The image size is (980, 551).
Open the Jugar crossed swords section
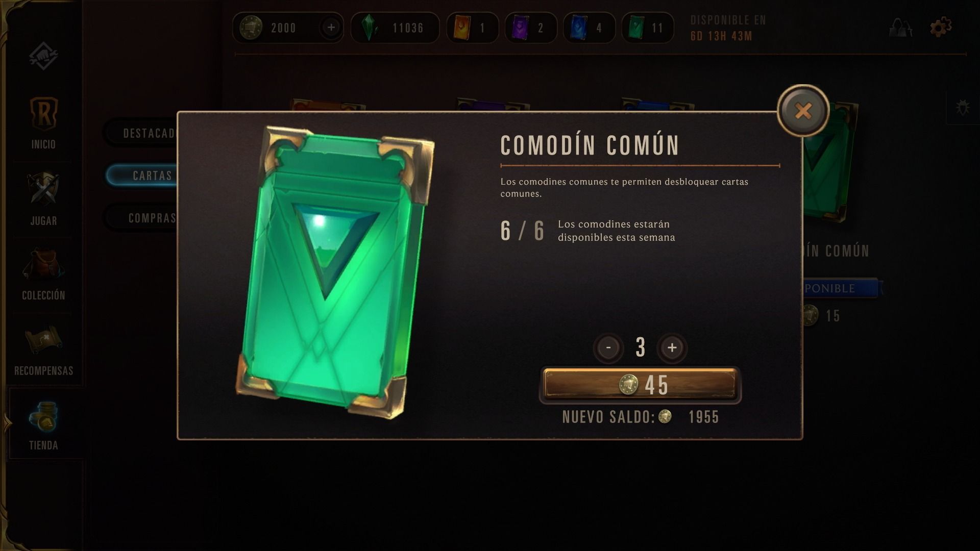pos(43,199)
